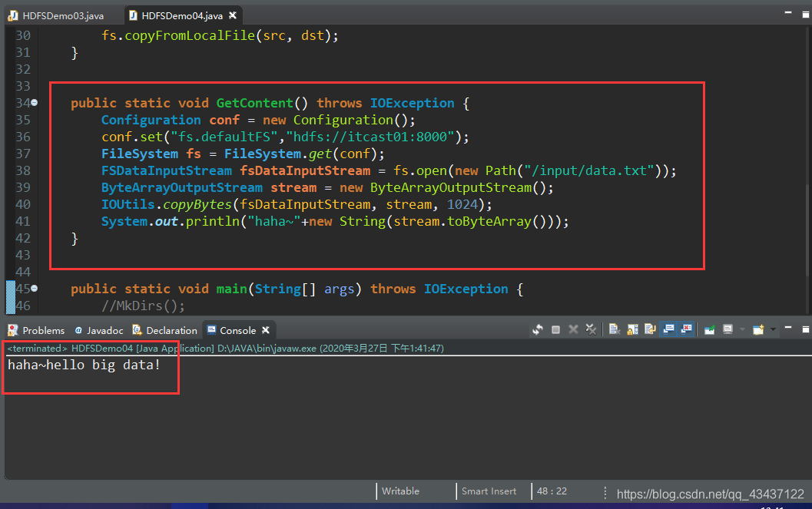Viewport: 812px width, 509px height.
Task: Click the three-dot handle in the status bar
Action: (x=605, y=492)
